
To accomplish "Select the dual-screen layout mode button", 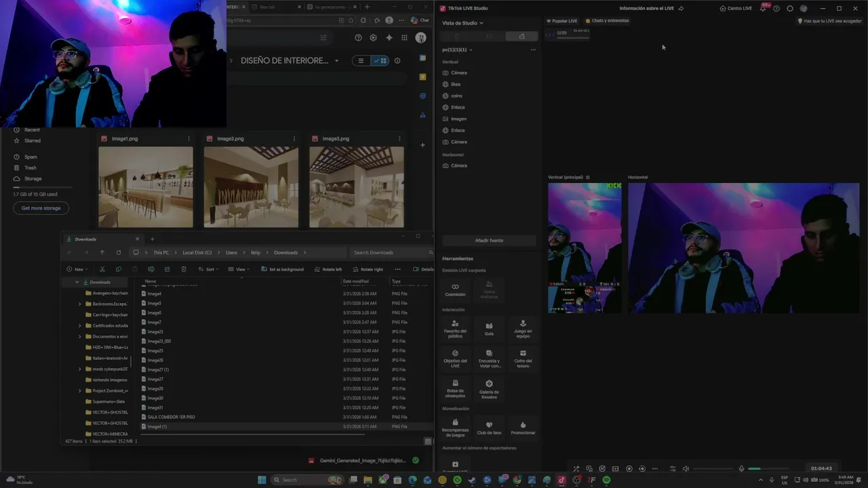I will (x=521, y=36).
